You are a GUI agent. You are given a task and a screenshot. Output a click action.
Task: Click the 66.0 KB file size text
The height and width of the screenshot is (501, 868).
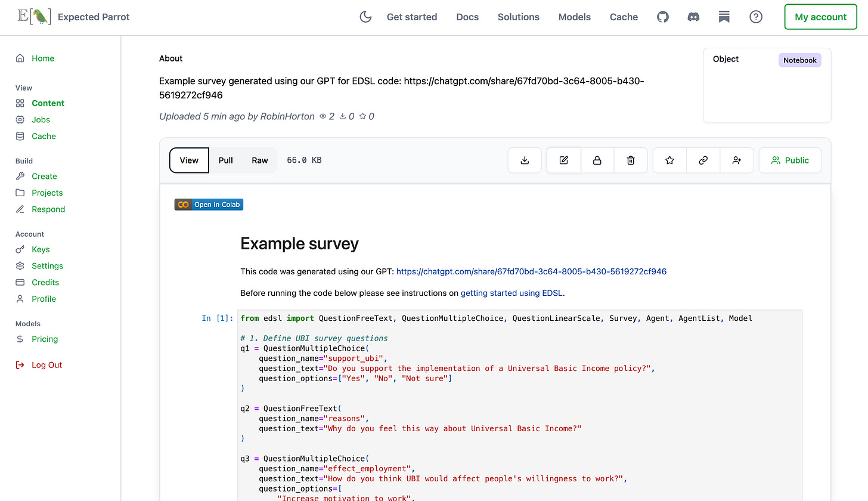304,160
